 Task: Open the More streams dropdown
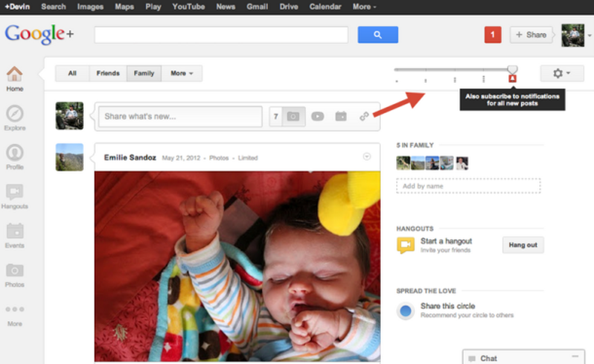(x=182, y=73)
